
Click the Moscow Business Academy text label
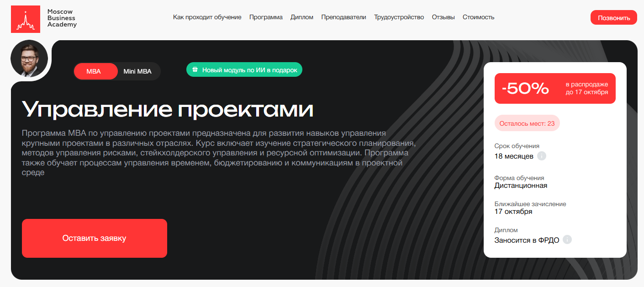click(x=62, y=18)
